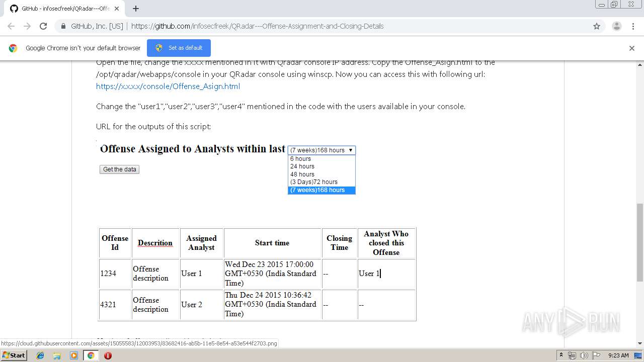Image resolution: width=644 pixels, height=362 pixels.
Task: Open a new browser tab
Action: (135, 9)
